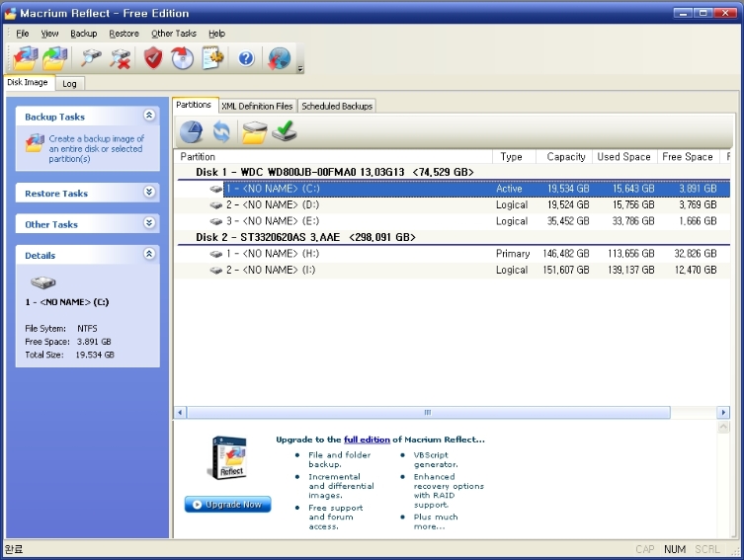
Task: Follow the 'full edition' link
Action: tap(367, 440)
